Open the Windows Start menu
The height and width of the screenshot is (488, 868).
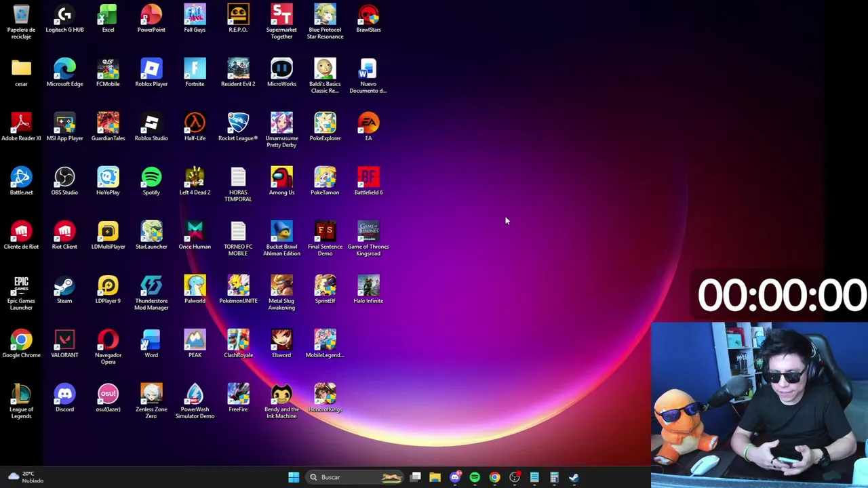pyautogui.click(x=294, y=477)
